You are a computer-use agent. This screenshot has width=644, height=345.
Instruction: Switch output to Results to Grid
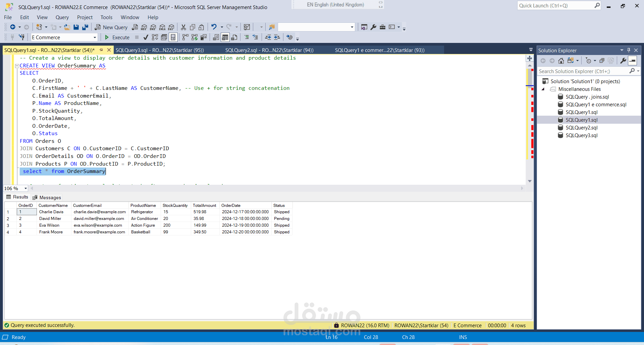[x=225, y=37]
